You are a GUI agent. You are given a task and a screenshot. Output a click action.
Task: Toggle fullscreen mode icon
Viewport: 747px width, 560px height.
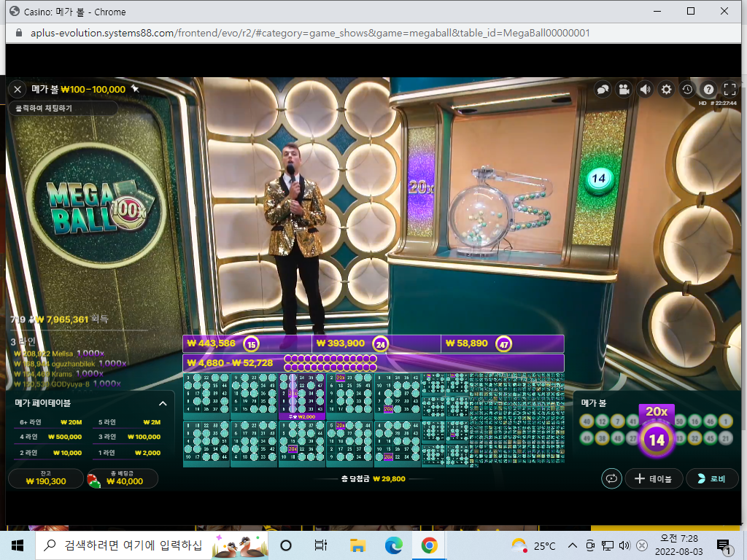coord(729,90)
